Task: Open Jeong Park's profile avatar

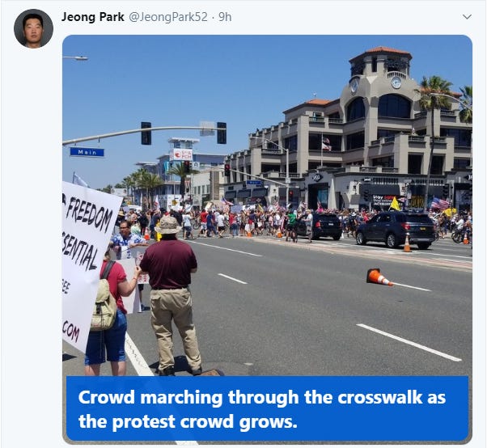Action: coord(33,28)
